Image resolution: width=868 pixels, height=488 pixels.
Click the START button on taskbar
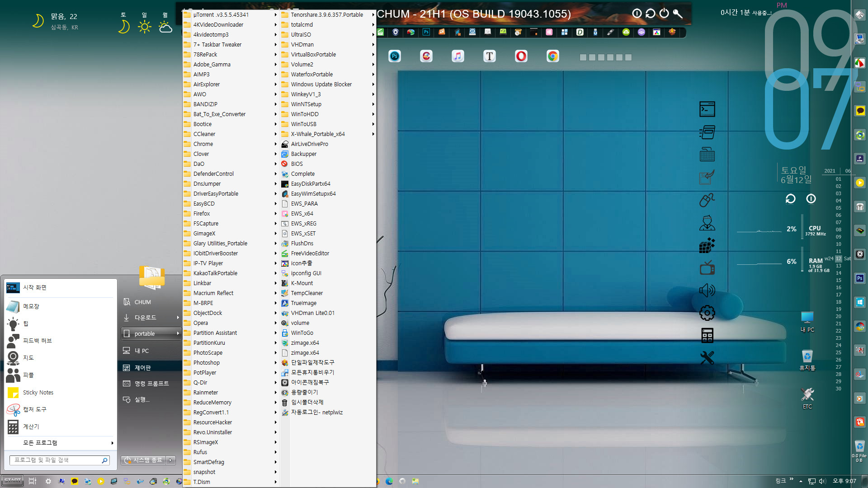click(12, 481)
